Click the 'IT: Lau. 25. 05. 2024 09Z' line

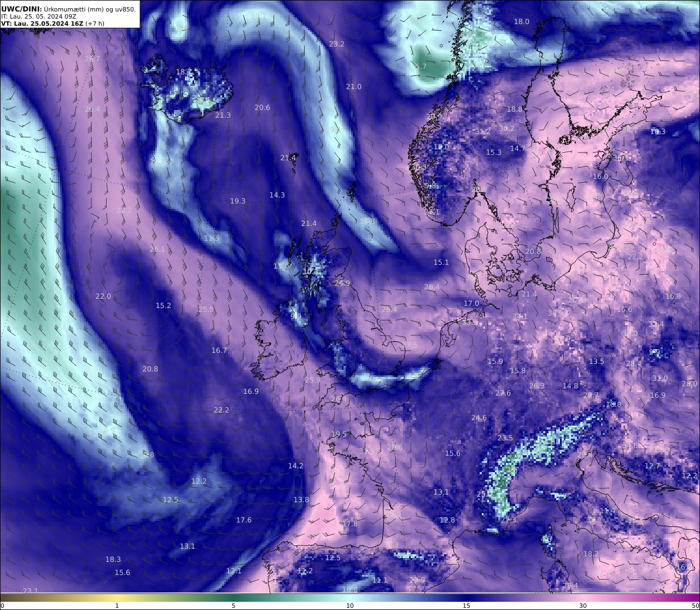coord(38,16)
